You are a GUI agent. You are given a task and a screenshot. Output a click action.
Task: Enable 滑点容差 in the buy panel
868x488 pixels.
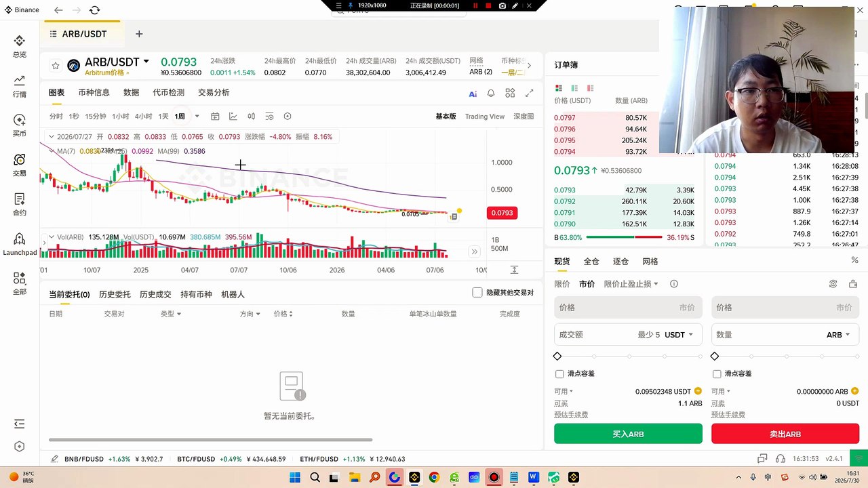pyautogui.click(x=559, y=374)
